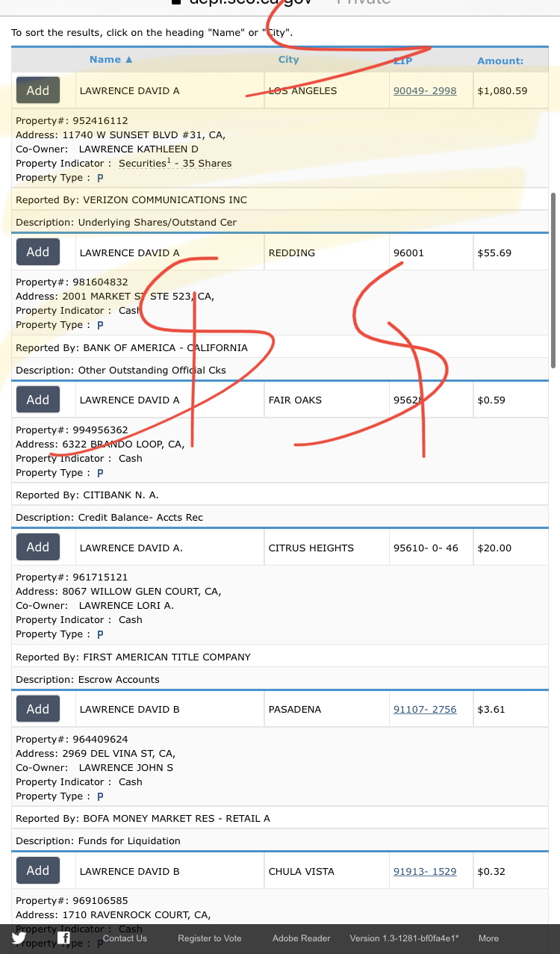Open ZIP link 91107- 2756

click(x=425, y=710)
